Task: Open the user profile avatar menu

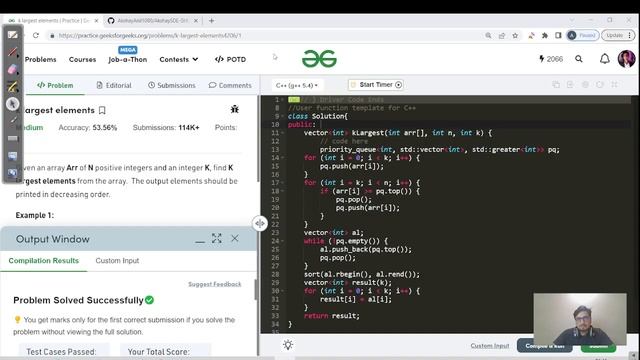Action: click(x=626, y=59)
